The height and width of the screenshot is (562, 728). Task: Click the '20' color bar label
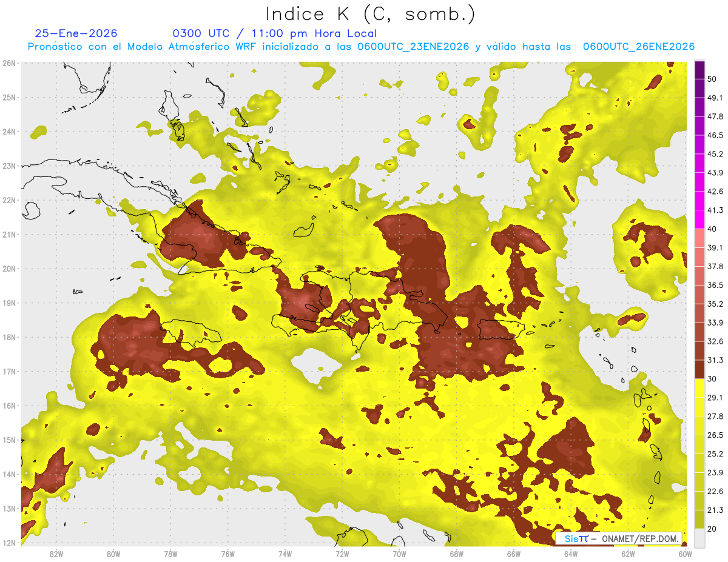712,529
